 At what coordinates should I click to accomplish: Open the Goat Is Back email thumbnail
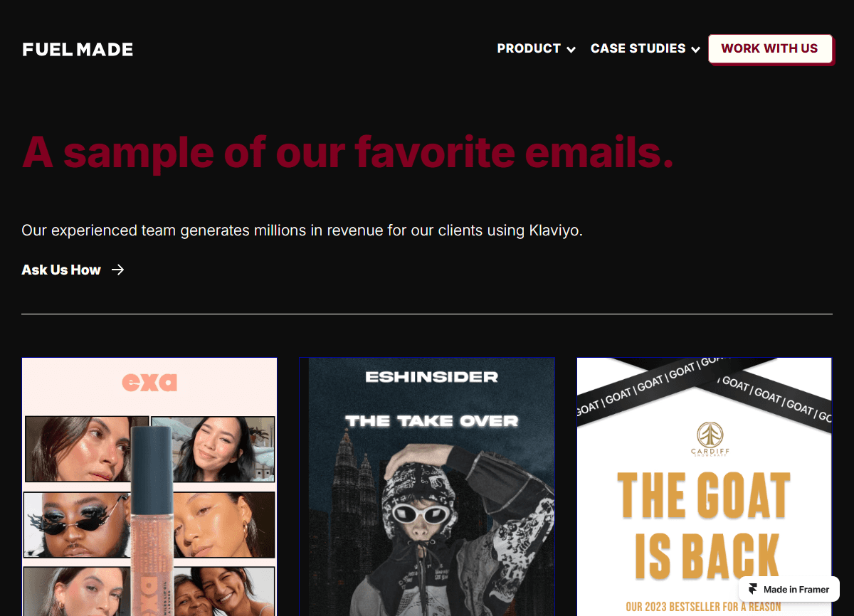point(705,487)
